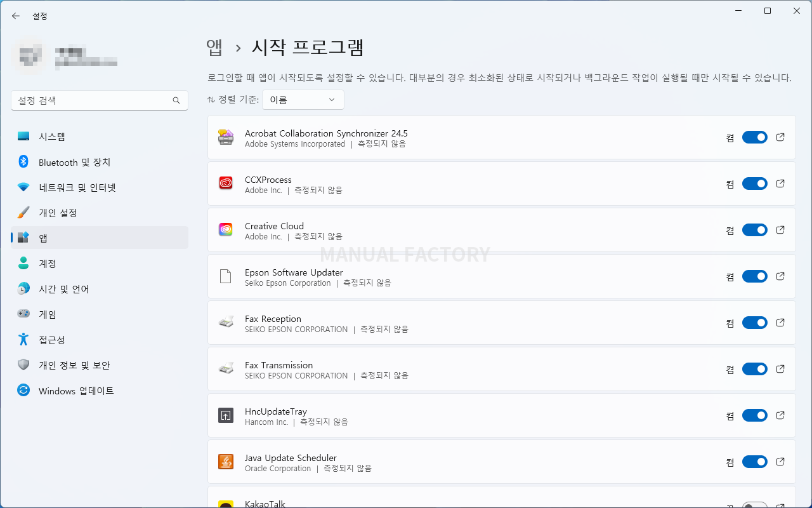812x508 pixels.
Task: Turn off Acrobat Collaboration Synchronizer startup toggle
Action: pyautogui.click(x=755, y=137)
